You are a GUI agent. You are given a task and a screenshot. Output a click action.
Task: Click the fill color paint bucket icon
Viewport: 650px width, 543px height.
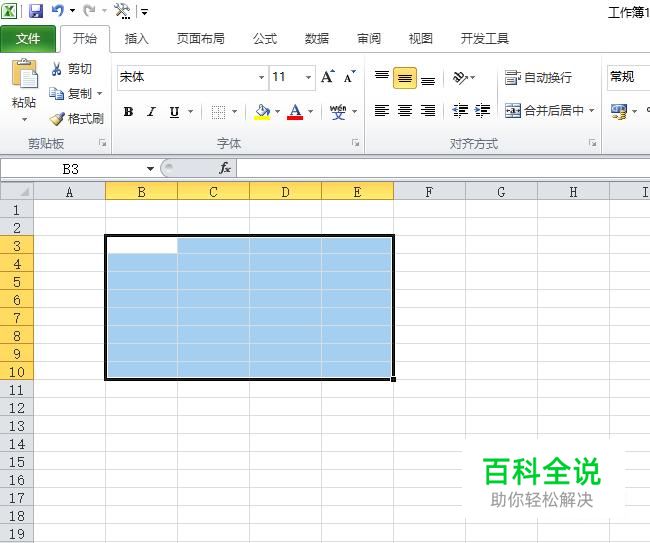pos(262,112)
